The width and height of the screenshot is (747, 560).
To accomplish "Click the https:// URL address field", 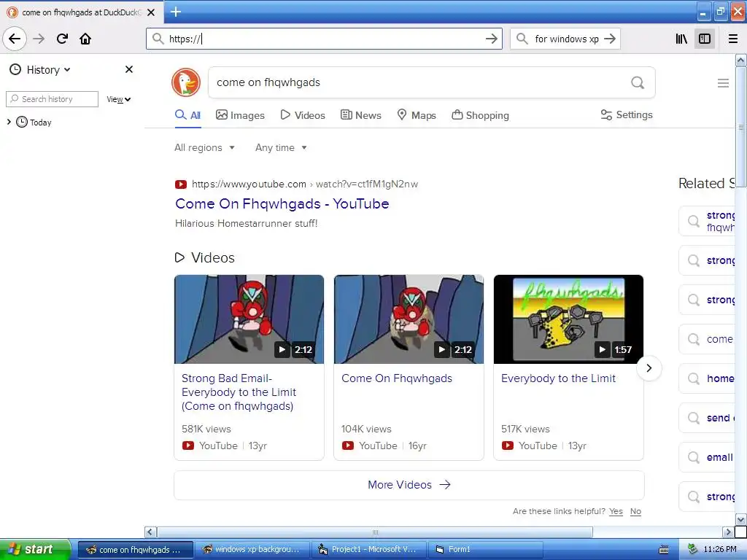I will point(324,39).
